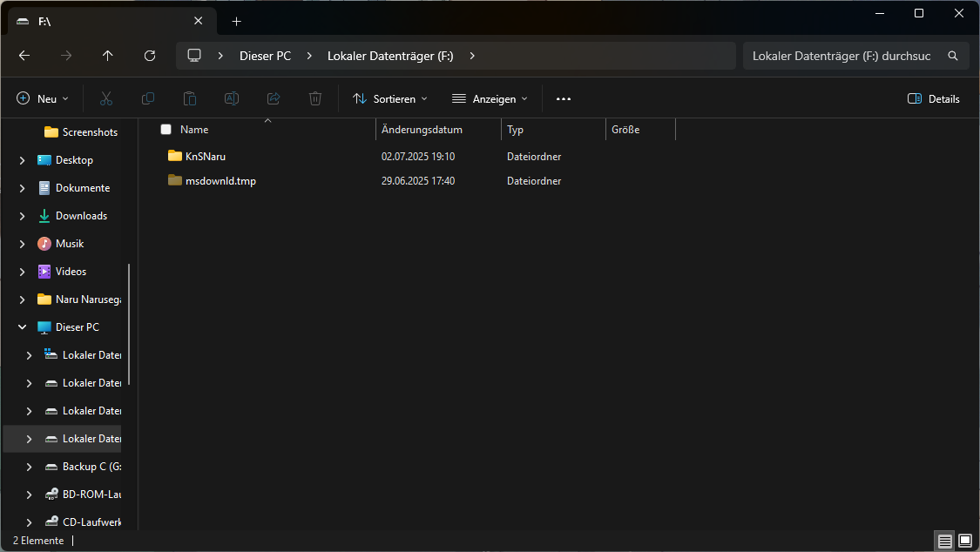This screenshot has height=552, width=980.
Task: Show the Details pane
Action: [933, 98]
